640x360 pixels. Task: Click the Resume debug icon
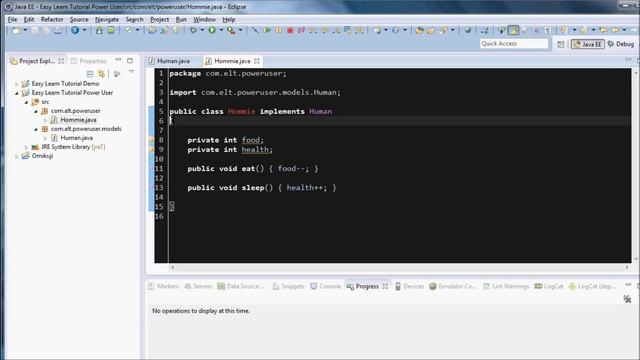(267, 30)
